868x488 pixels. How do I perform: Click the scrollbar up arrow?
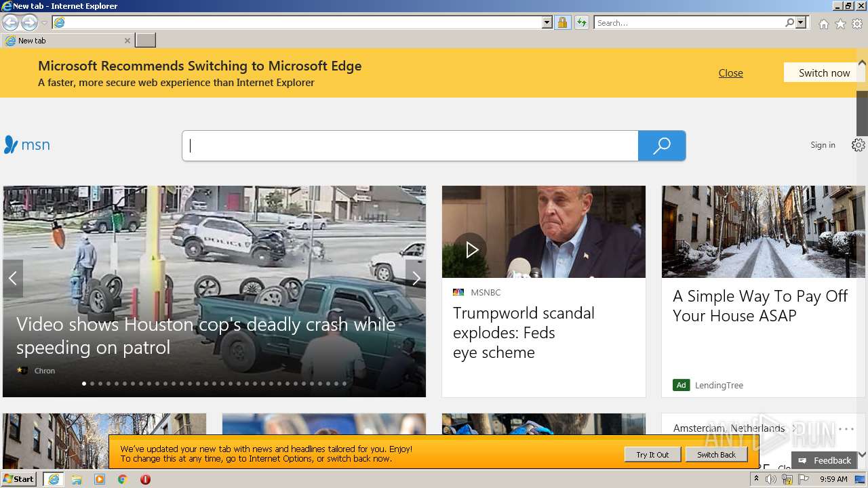click(862, 63)
